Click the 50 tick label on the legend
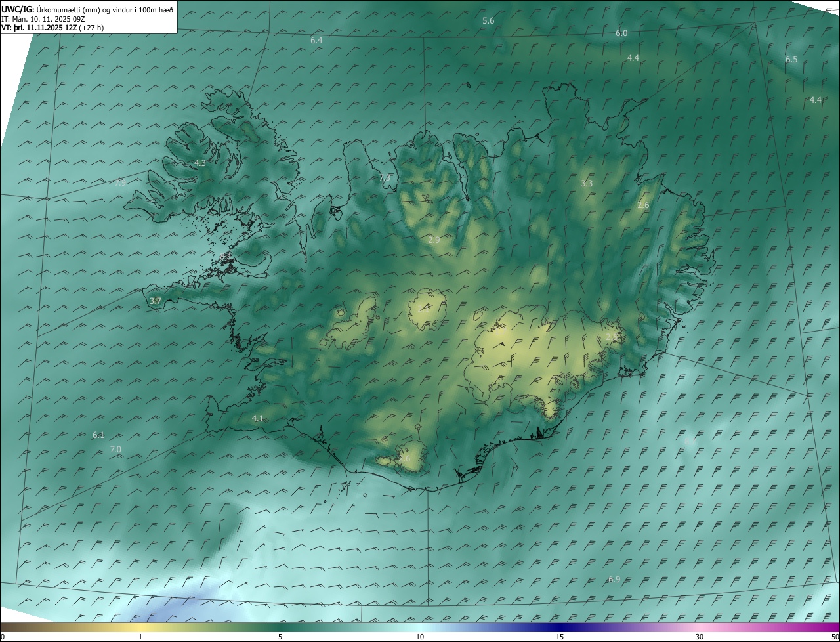 point(835,637)
